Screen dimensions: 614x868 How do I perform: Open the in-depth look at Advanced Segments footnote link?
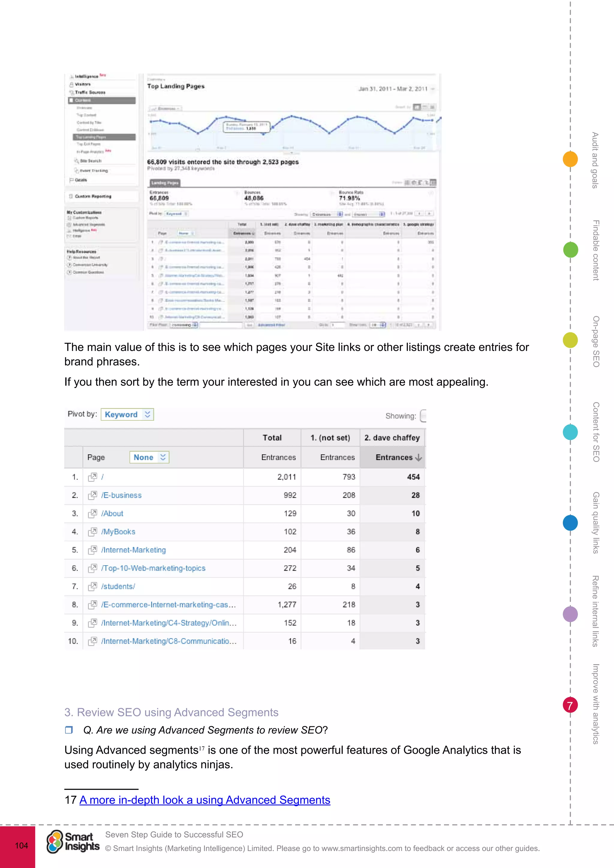[204, 800]
